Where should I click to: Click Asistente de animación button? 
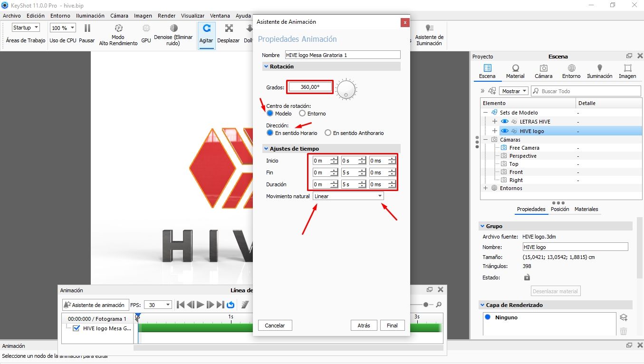[95, 305]
